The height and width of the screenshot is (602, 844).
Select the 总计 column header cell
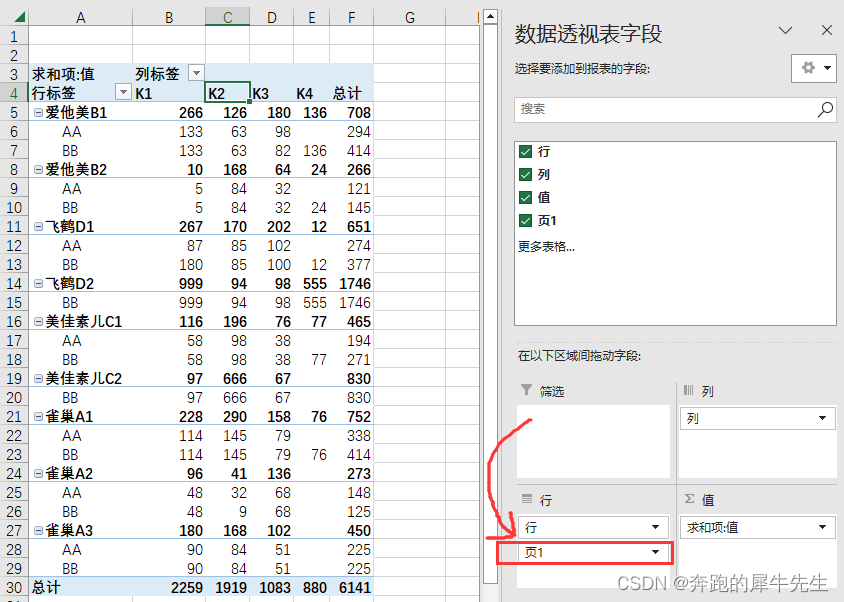351,93
